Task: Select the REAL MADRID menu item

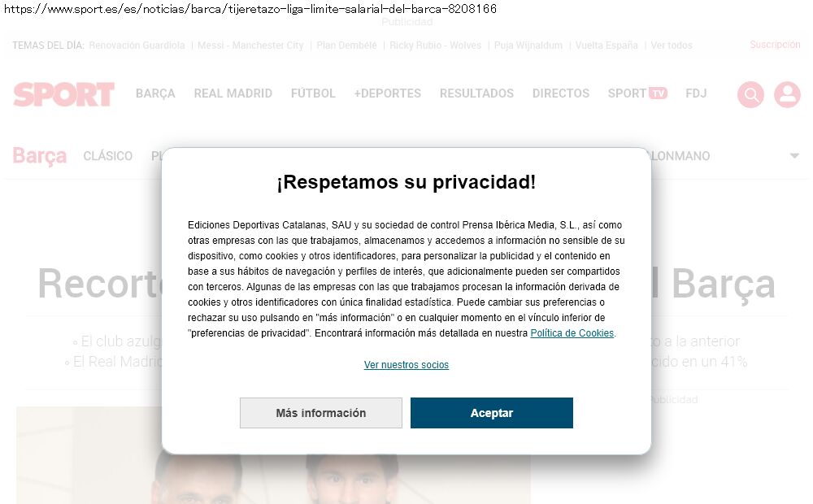Action: coord(233,93)
